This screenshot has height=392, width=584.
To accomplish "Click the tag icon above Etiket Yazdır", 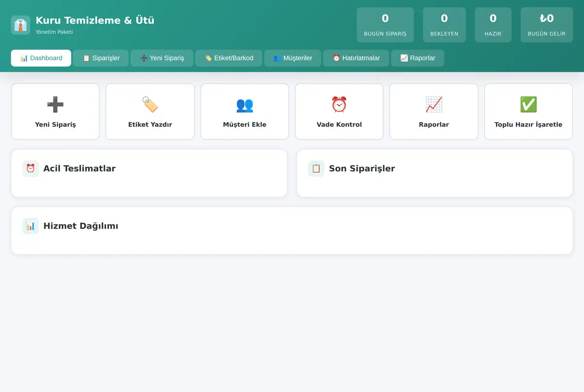I will (150, 104).
